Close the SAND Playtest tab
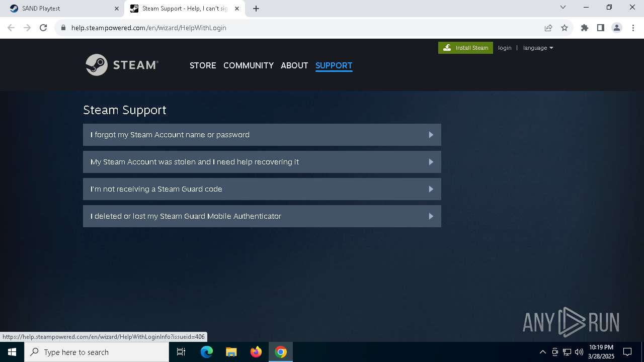This screenshot has width=644, height=362. (x=117, y=9)
